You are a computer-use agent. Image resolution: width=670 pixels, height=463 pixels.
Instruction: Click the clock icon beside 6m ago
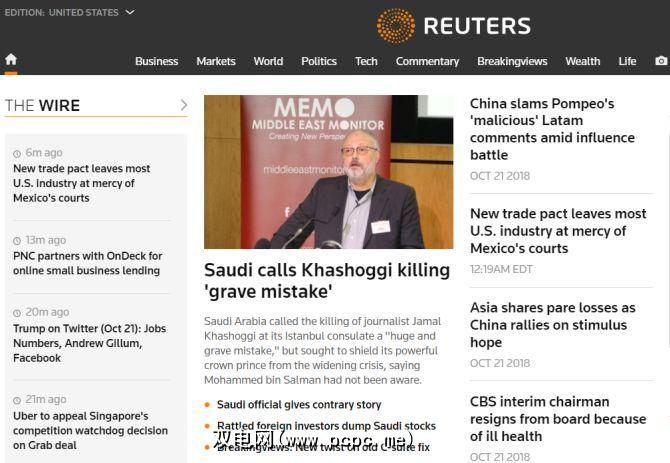tap(17, 153)
